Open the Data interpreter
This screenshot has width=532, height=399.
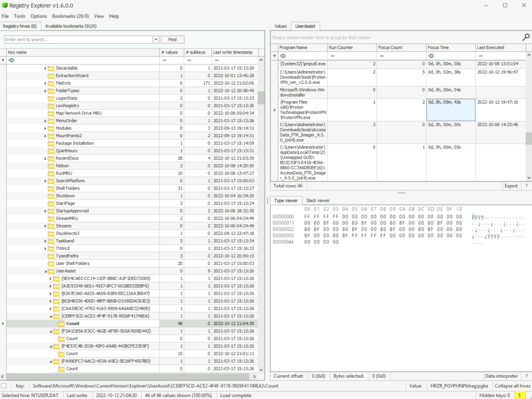[501, 376]
